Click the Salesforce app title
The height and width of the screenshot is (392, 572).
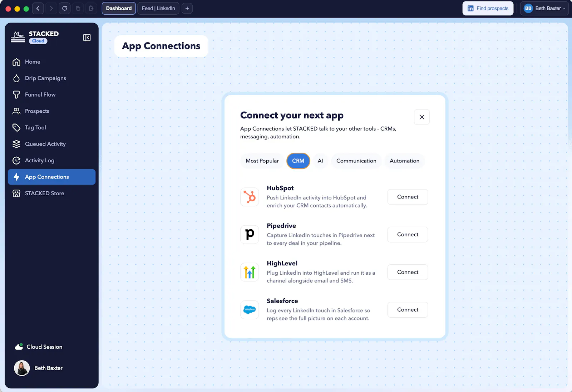point(282,301)
